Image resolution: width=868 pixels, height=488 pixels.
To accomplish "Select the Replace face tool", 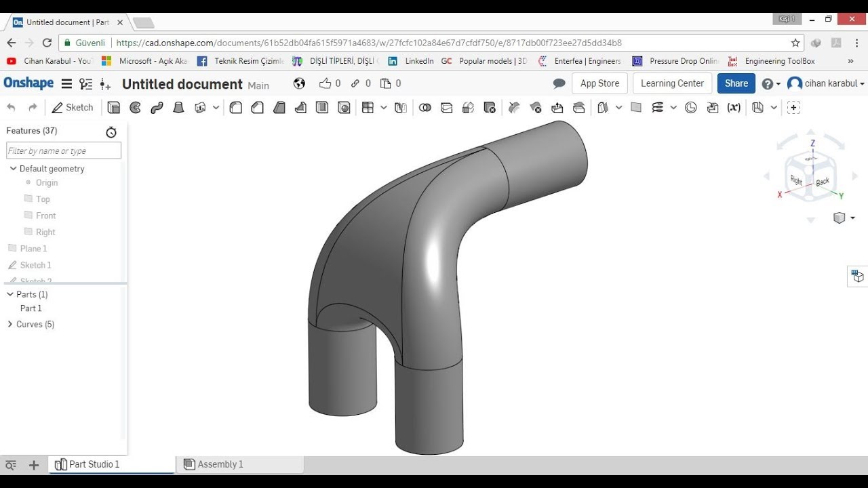I will [579, 107].
